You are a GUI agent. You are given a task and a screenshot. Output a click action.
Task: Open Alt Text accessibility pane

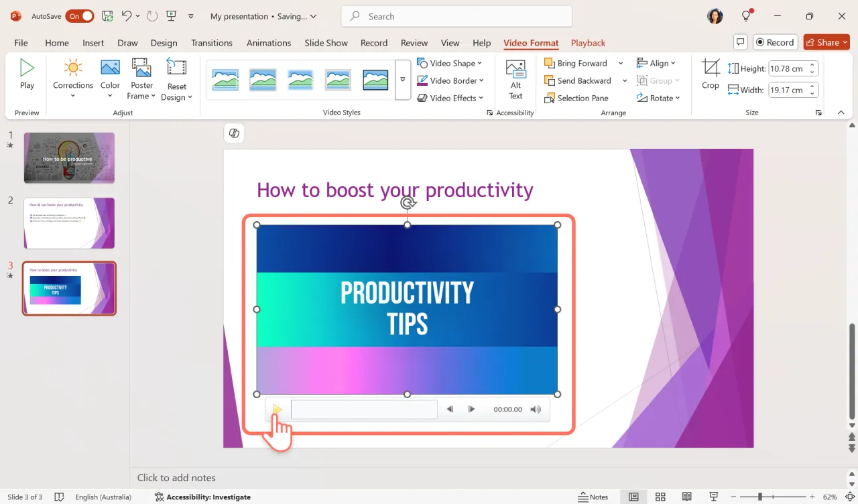515,78
